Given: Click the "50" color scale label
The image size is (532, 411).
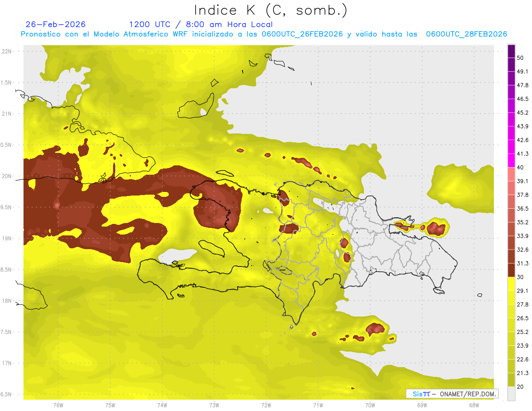Looking at the screenshot, I should coord(520,58).
